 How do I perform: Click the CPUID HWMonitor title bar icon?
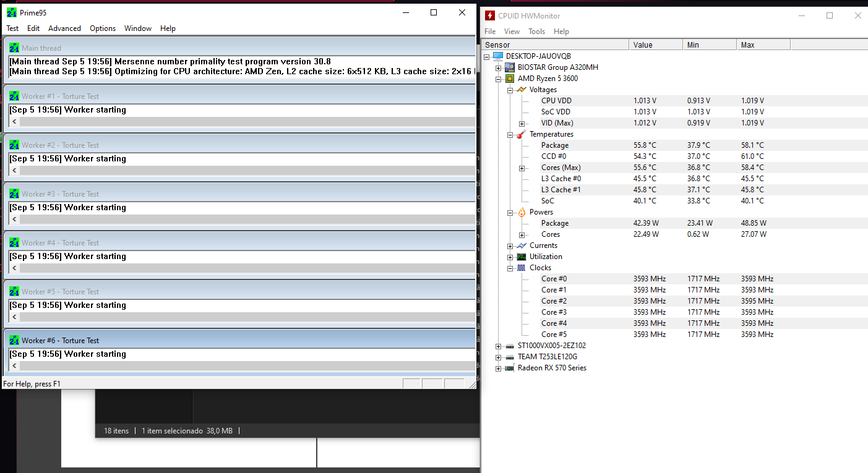[x=490, y=15]
